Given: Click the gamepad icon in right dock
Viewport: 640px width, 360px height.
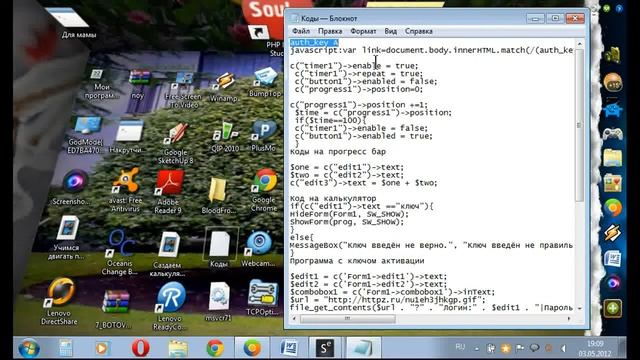Looking at the screenshot, I should pyautogui.click(x=612, y=133).
